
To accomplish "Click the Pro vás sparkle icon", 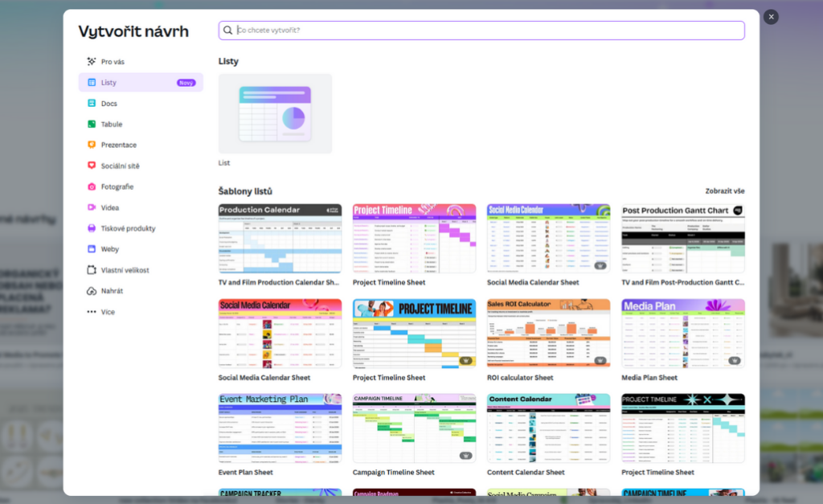I will click(92, 61).
